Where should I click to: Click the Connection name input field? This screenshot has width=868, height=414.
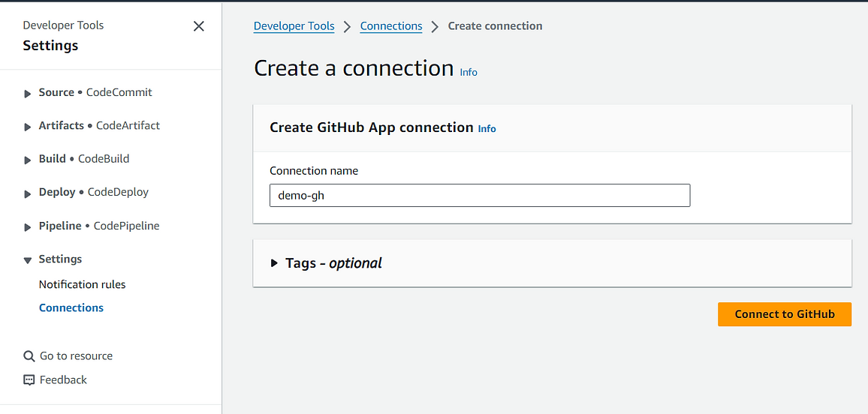coord(480,196)
